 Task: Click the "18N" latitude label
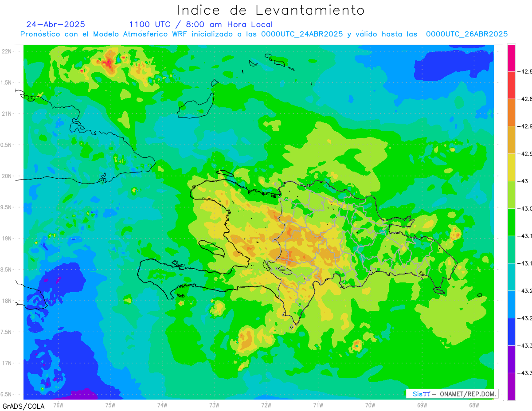tap(7, 301)
